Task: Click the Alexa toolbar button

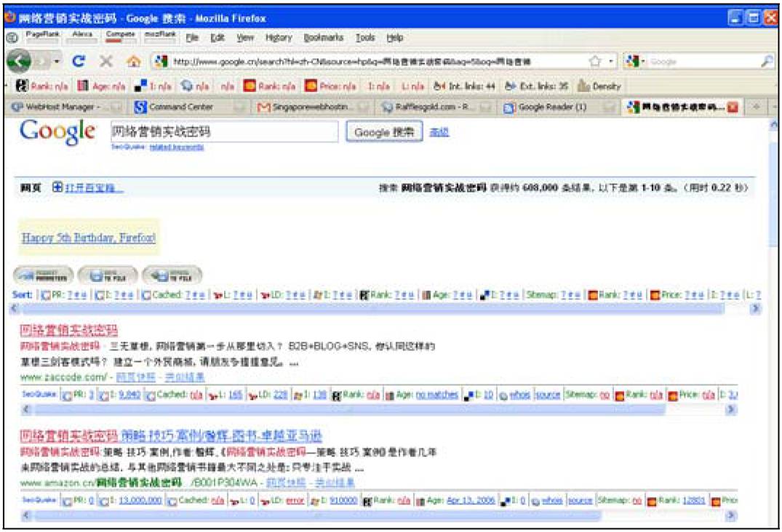Action: [x=82, y=36]
